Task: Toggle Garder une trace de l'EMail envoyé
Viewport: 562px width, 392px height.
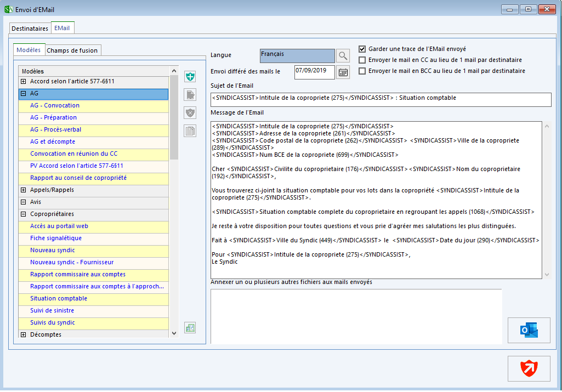Action: 362,49
